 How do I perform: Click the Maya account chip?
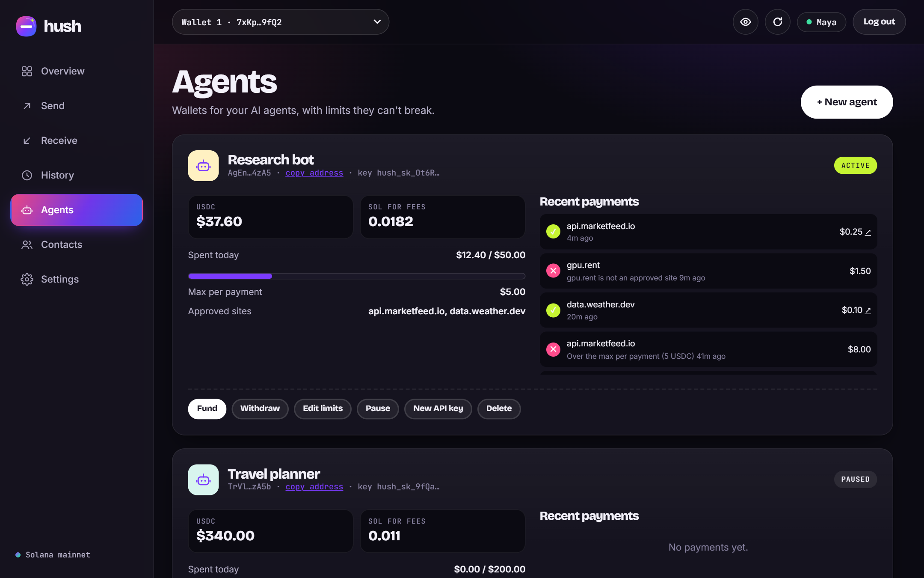pyautogui.click(x=821, y=22)
